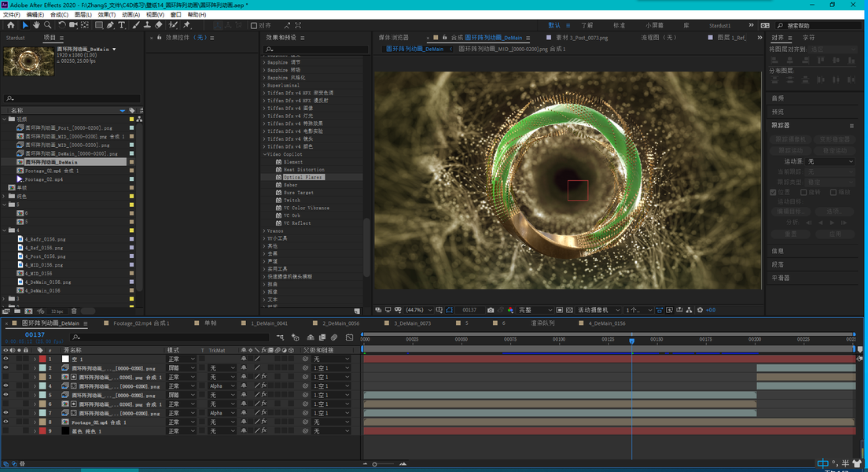Select the Pen tool

pos(111,25)
